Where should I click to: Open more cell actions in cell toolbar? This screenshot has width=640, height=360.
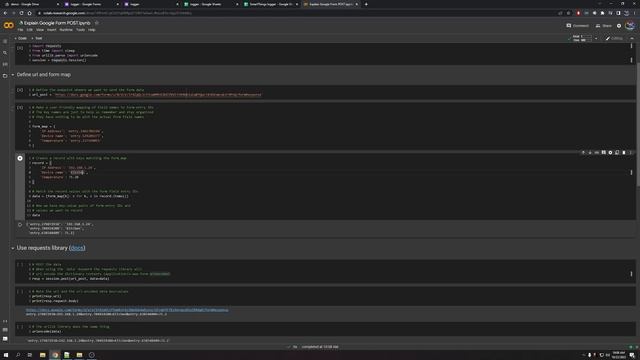tap(630, 152)
